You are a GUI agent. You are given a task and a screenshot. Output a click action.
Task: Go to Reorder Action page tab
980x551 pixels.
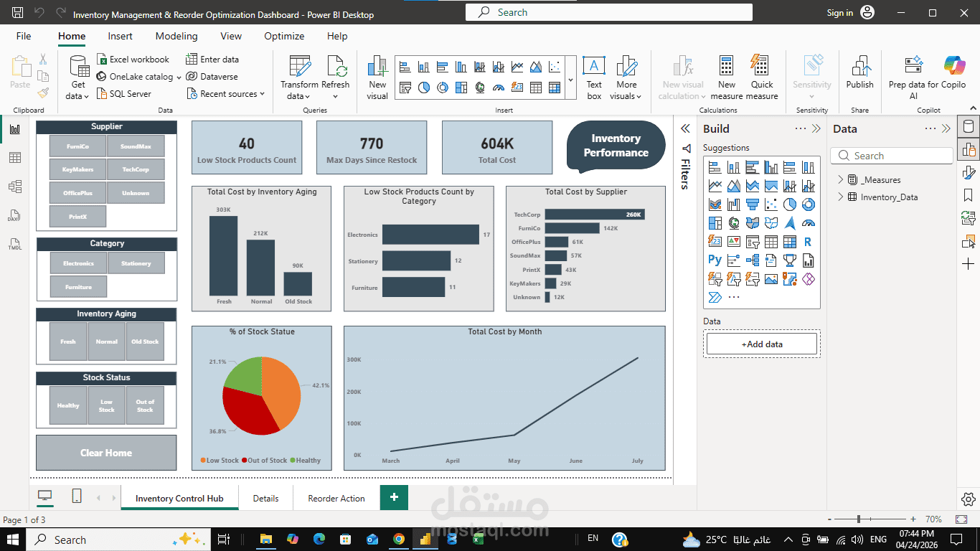[336, 498]
